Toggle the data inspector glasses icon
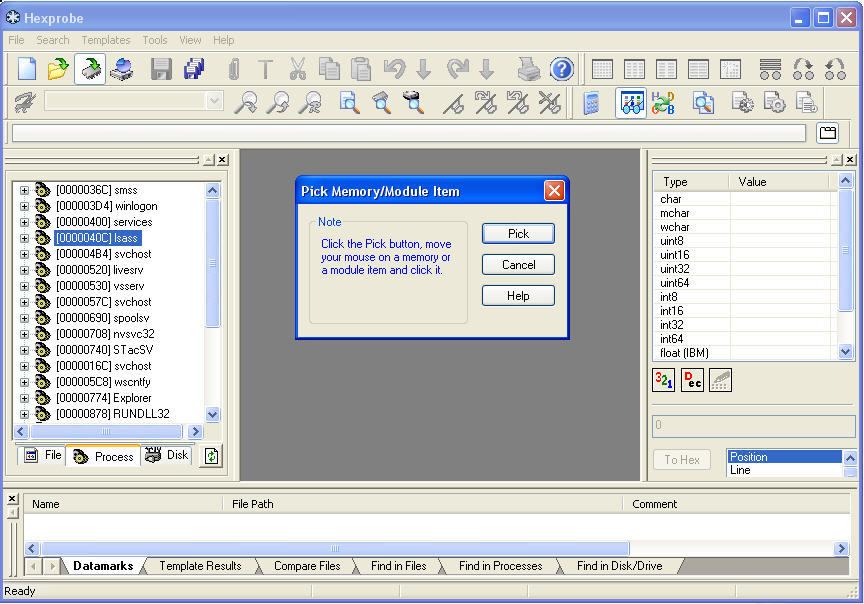Screen dimensions: 864x604 point(630,103)
